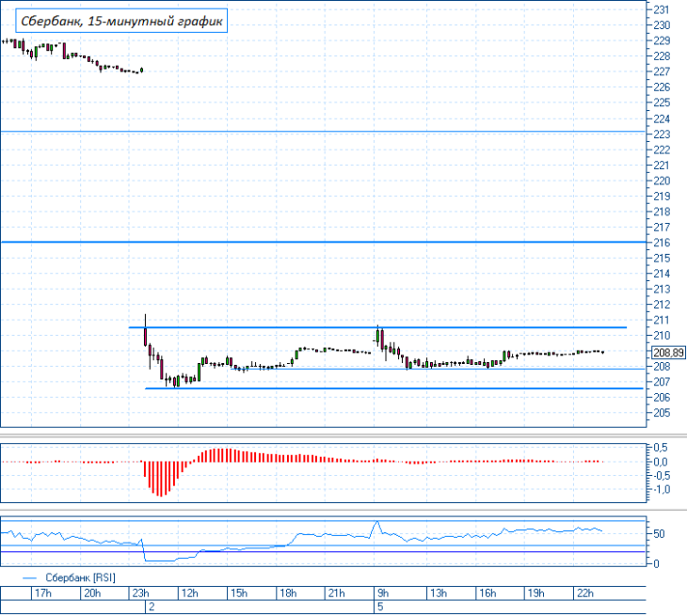Screen dimensions: 687x616
Task: Click the 12h time axis label
Action: tap(190, 593)
